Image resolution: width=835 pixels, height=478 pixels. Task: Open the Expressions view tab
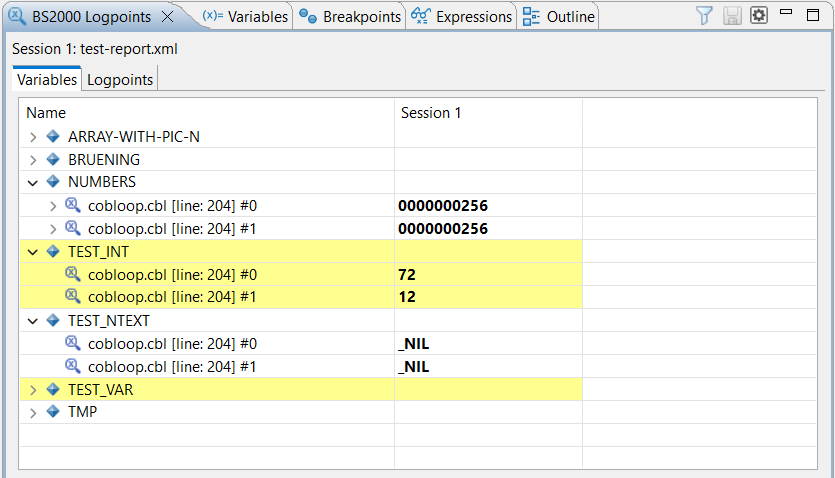[462, 17]
